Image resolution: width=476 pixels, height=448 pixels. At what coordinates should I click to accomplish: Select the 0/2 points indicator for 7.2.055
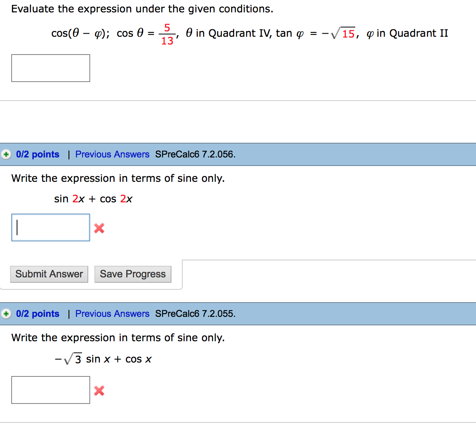click(x=38, y=314)
